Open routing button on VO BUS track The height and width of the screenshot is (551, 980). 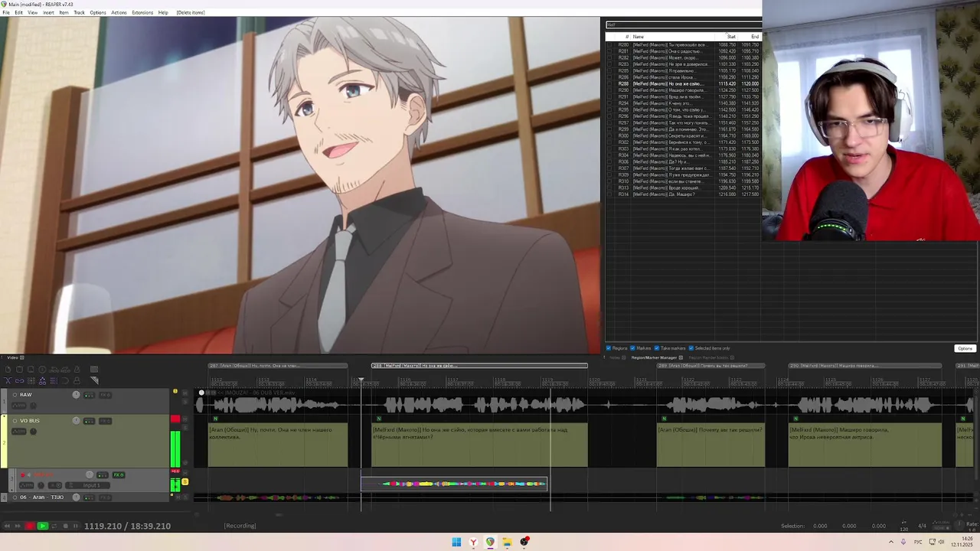pos(89,421)
